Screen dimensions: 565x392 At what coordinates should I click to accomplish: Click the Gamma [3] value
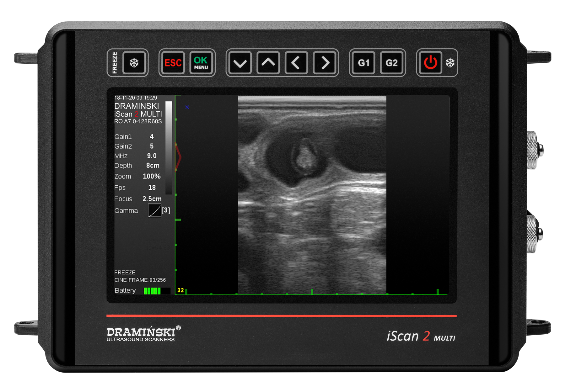[166, 210]
